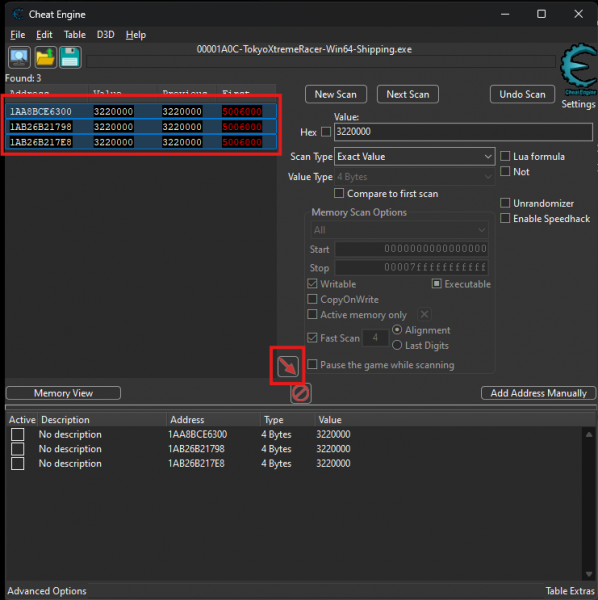This screenshot has height=600, width=598.
Task: Click the red arrow add-to-address-list button
Action: point(288,366)
